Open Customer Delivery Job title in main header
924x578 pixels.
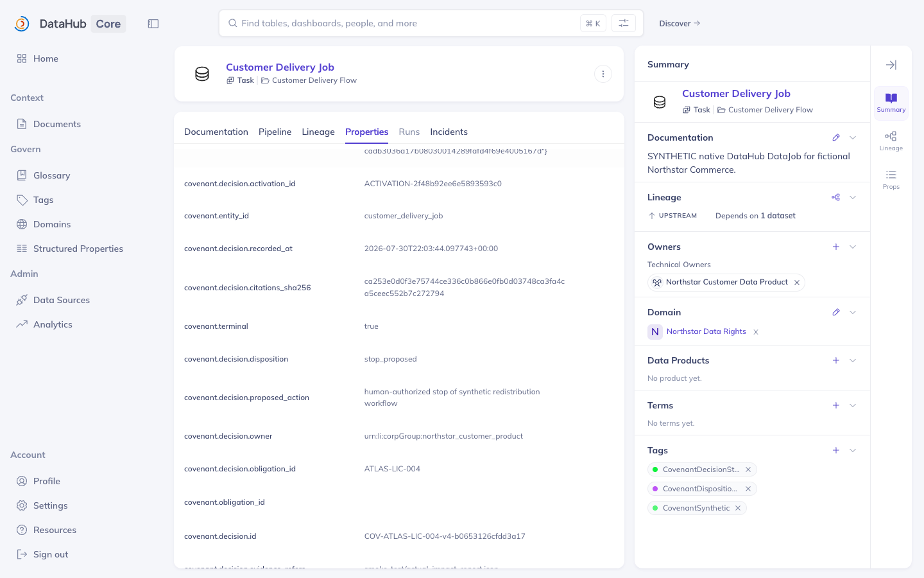(280, 67)
